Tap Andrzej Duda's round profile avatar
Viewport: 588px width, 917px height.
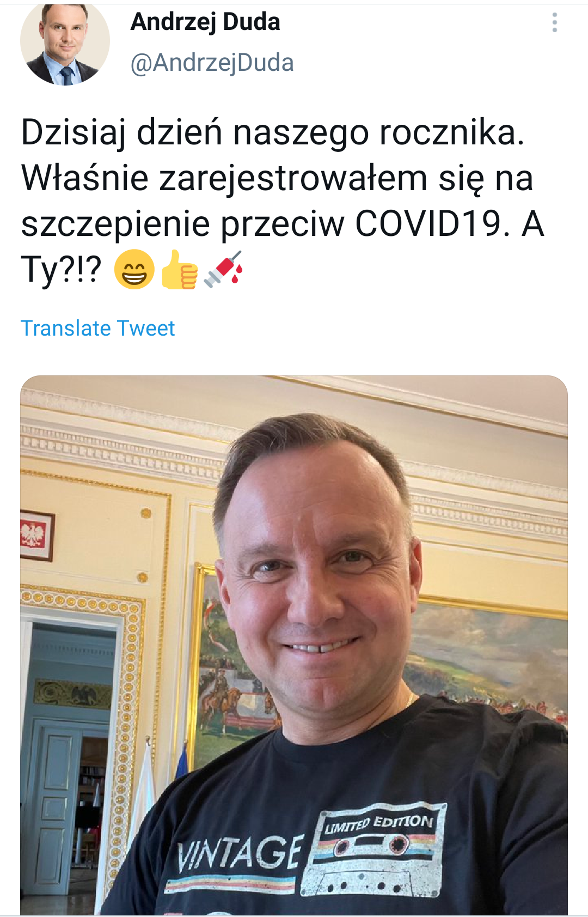tap(65, 42)
